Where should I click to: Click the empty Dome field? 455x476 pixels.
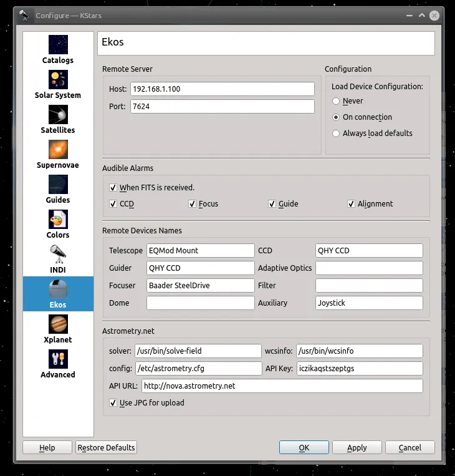[201, 303]
